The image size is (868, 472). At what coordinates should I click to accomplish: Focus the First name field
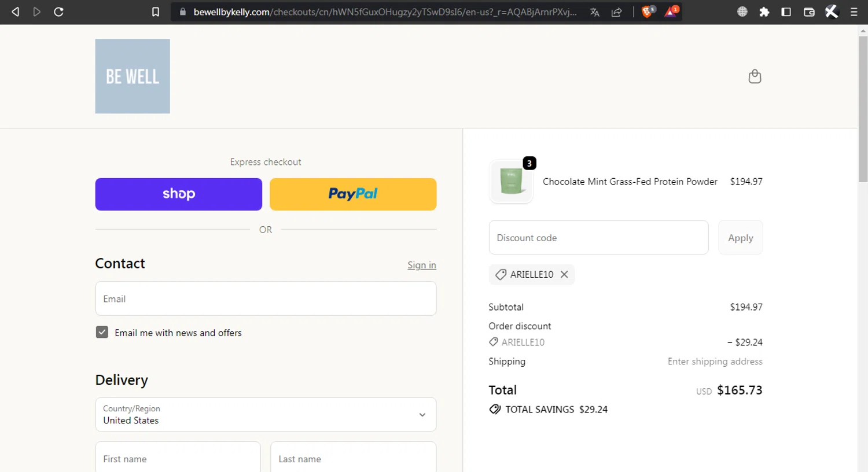click(x=178, y=458)
